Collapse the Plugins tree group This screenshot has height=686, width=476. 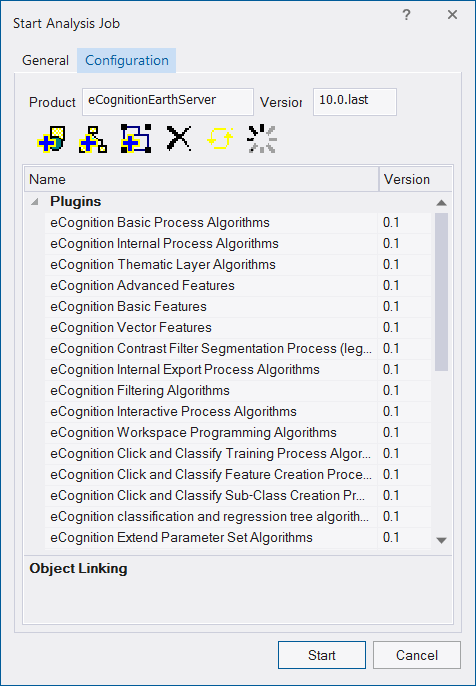(x=35, y=202)
